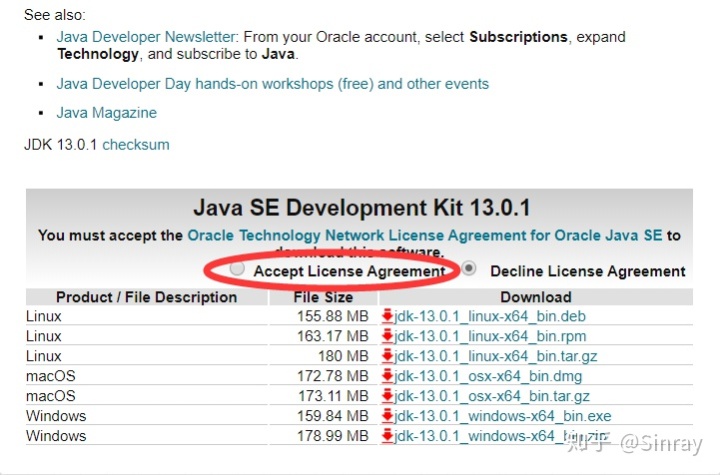The image size is (720, 475).
Task: Click the Product / File Description column header
Action: [x=146, y=297]
